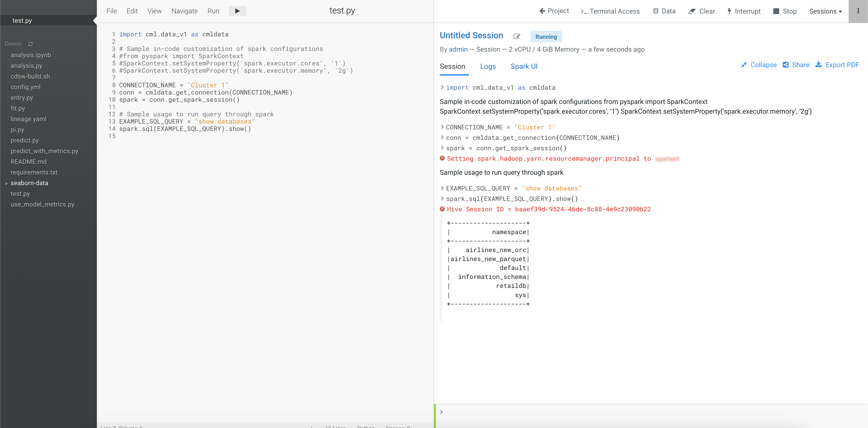Click the edit session name pencil icon
This screenshot has height=428, width=868.
[517, 36]
